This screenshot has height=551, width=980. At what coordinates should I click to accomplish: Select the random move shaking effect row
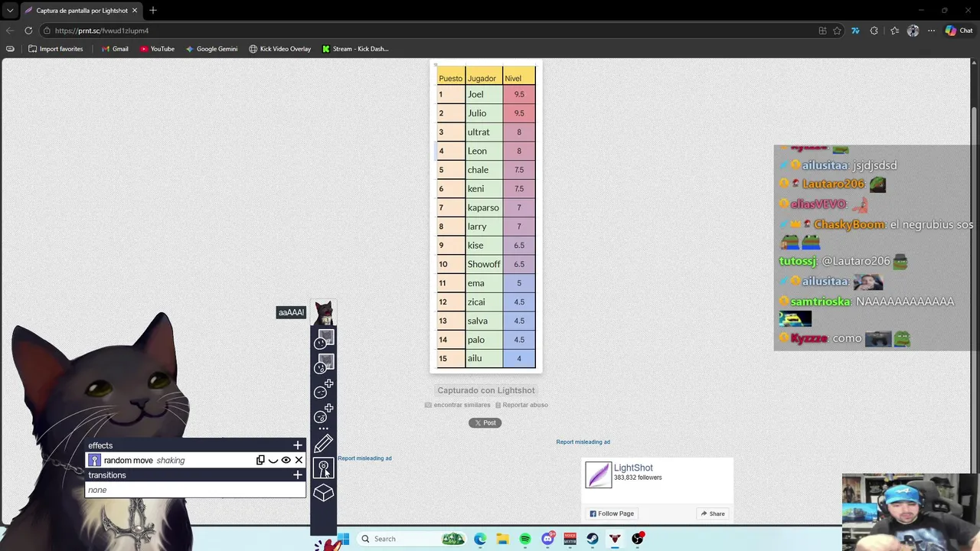click(x=195, y=460)
